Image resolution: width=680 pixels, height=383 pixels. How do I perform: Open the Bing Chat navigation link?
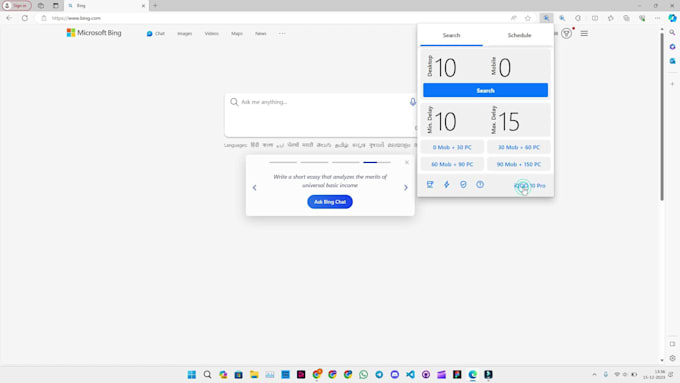(x=156, y=33)
